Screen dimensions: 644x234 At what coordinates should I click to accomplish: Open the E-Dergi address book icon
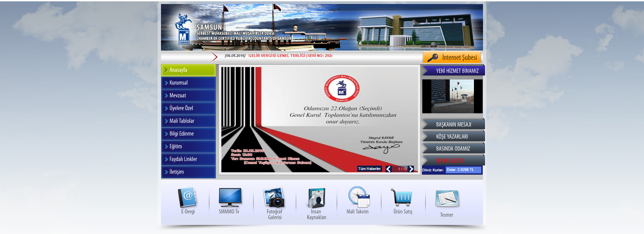187,197
